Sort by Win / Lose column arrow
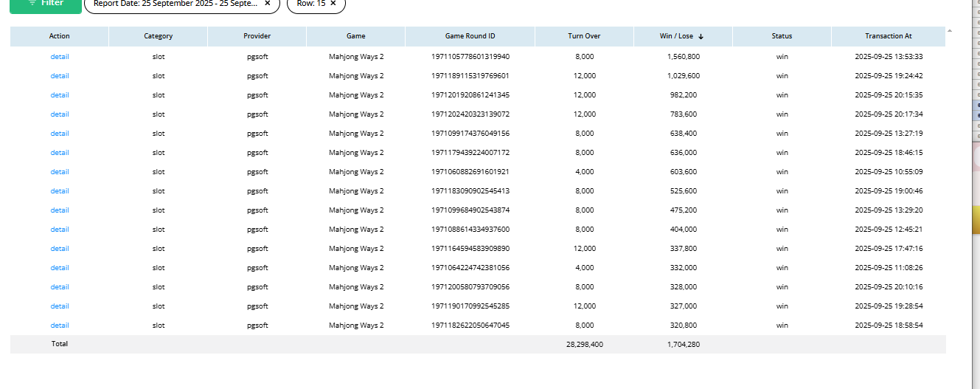 coord(701,36)
